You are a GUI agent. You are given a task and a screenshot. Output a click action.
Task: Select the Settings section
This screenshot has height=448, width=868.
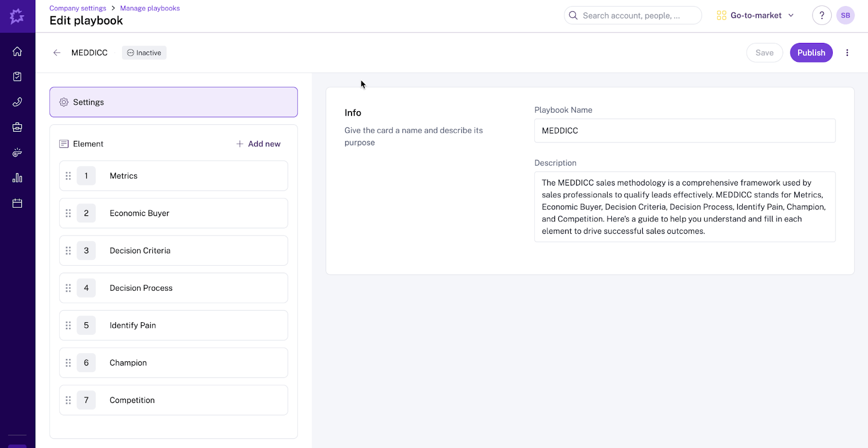[x=174, y=102]
